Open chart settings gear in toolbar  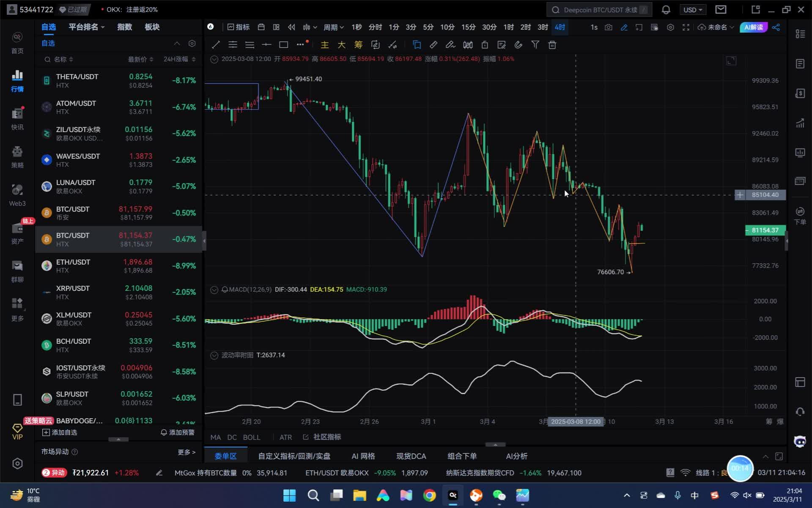point(670,27)
